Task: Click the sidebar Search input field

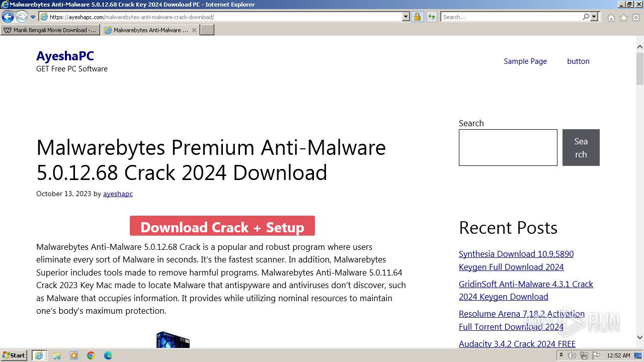Action: 508,147
